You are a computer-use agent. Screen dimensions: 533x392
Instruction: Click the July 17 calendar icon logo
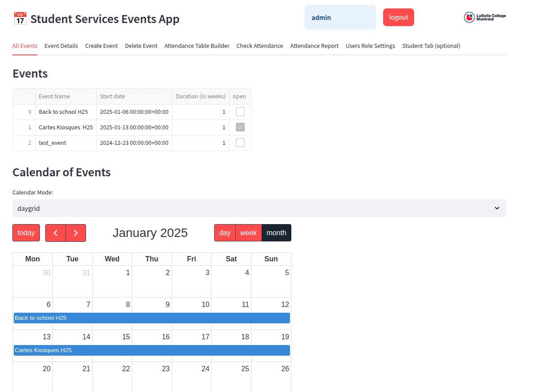coord(20,17)
